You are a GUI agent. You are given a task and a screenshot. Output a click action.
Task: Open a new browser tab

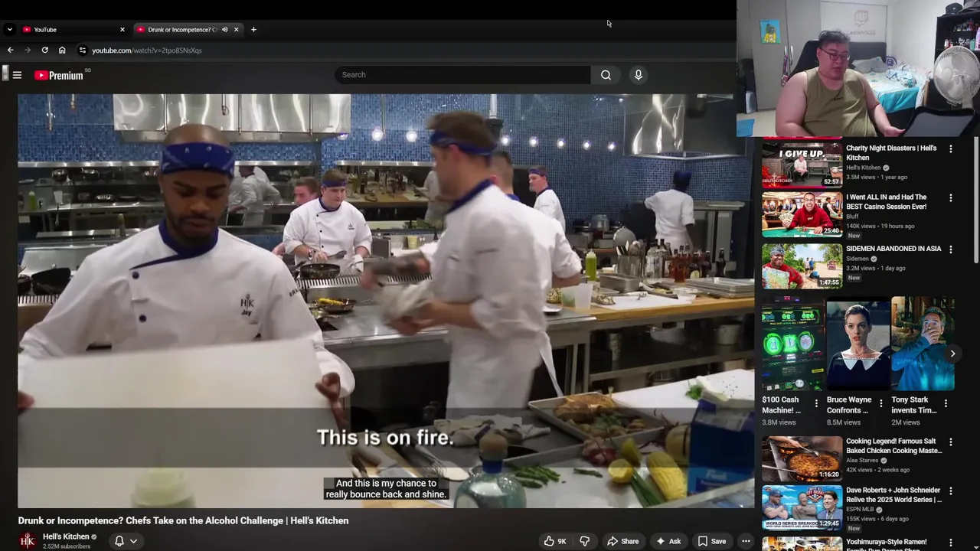pyautogui.click(x=253, y=30)
